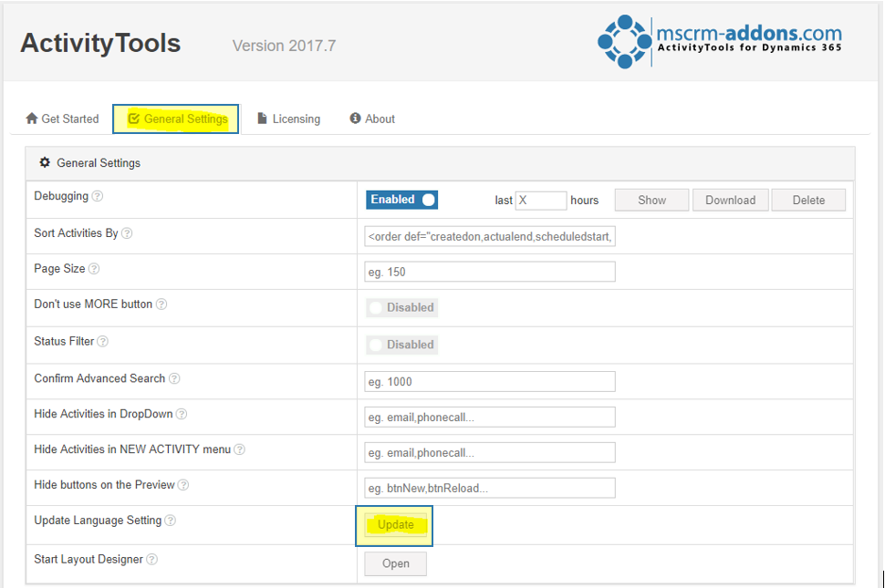Click the Update Language Setting label

coord(98,521)
